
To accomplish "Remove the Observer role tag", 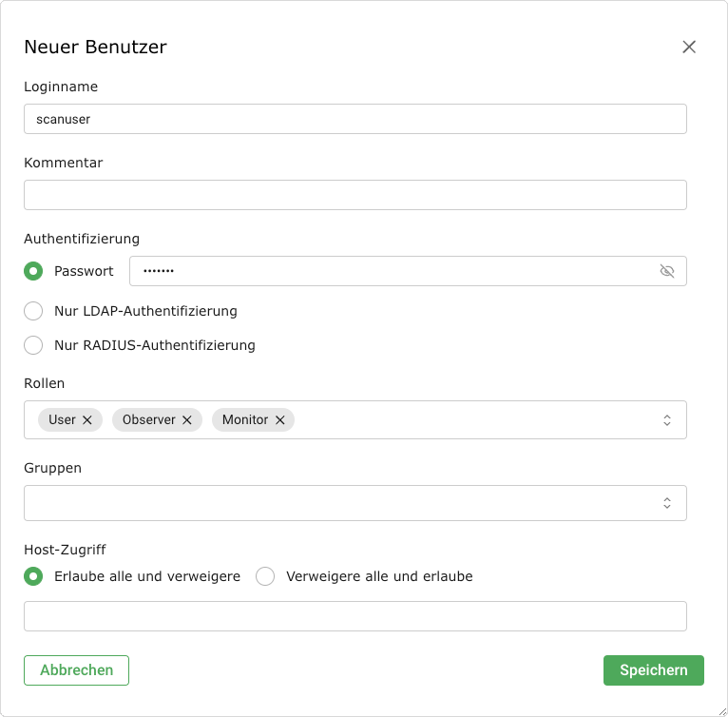I will (x=187, y=419).
